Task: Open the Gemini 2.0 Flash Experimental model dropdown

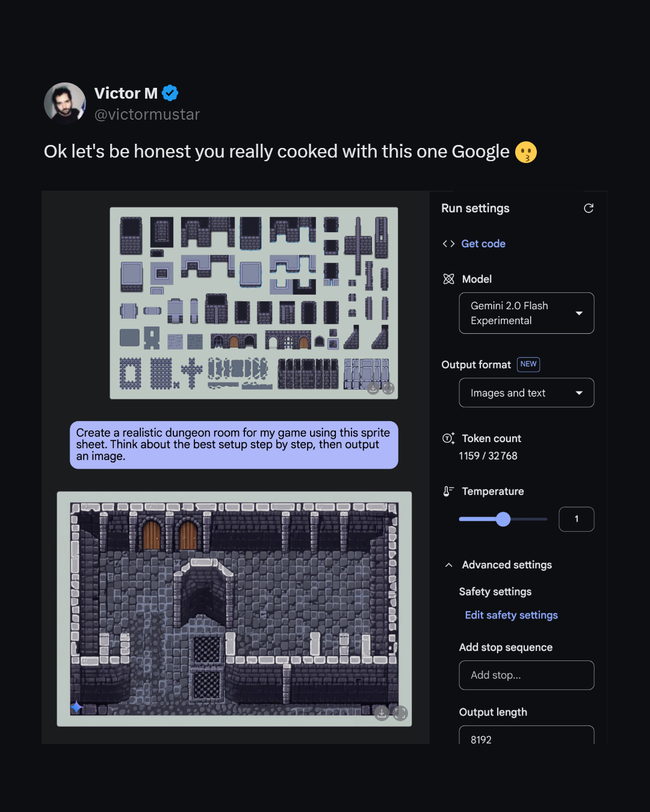Action: click(526, 313)
